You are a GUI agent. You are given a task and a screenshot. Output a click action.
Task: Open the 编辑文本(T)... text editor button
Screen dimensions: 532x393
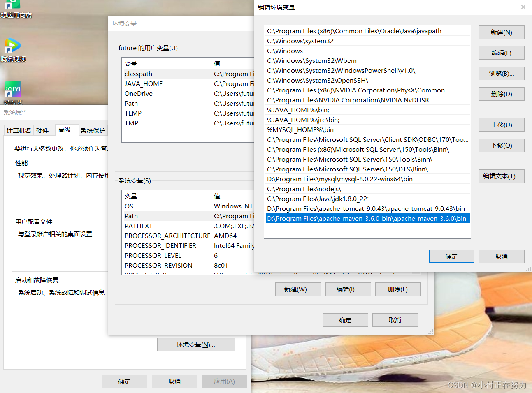click(x=501, y=176)
